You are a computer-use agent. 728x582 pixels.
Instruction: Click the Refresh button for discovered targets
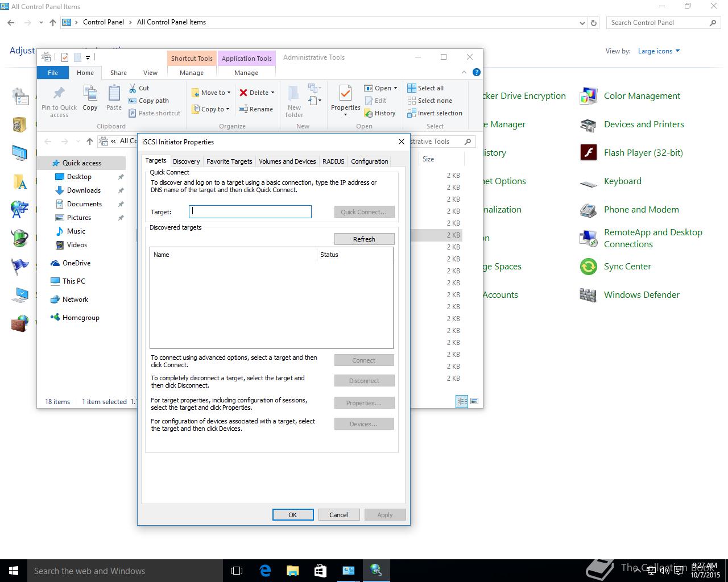click(x=364, y=239)
